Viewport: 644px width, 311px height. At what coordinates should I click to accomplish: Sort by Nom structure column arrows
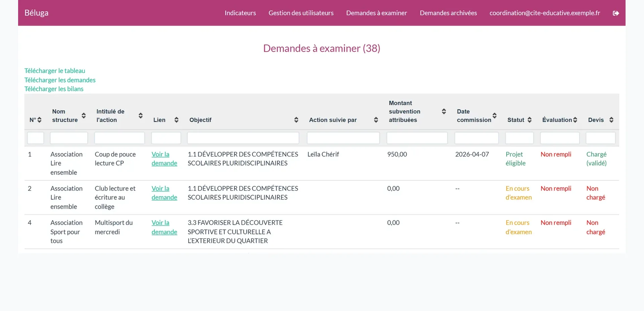click(84, 115)
